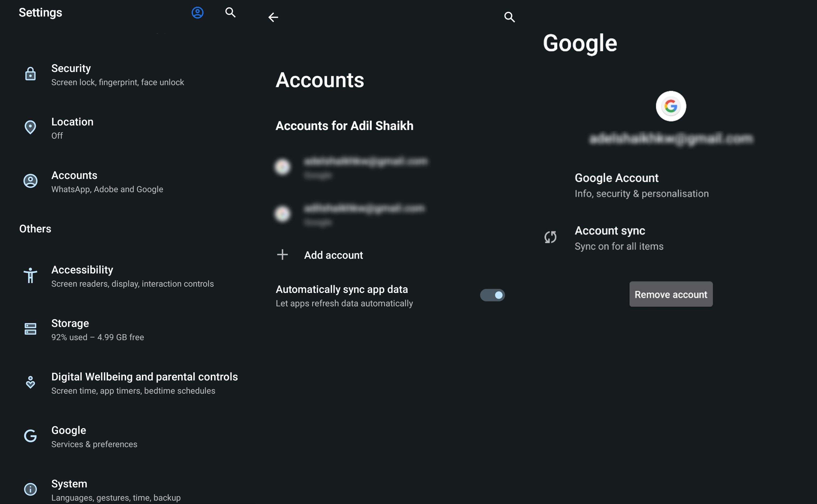Go back using the arrow in Accounts

click(x=273, y=17)
